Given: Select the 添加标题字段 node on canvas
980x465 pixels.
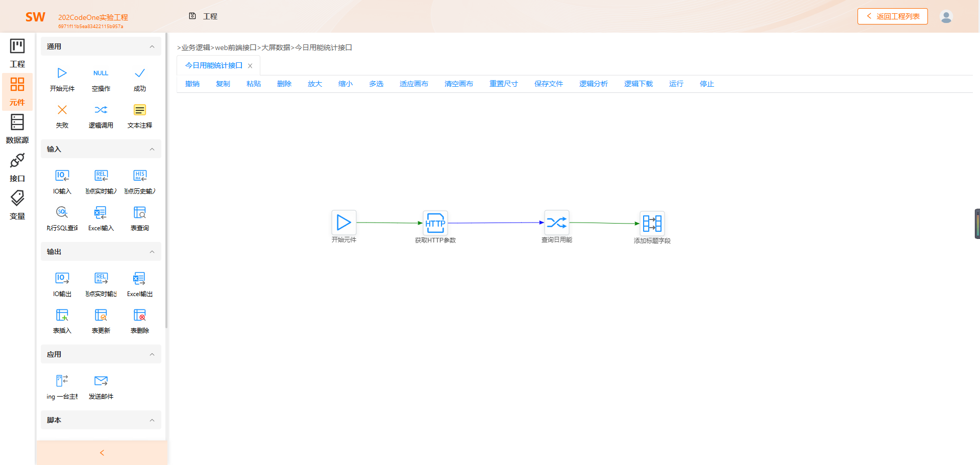Looking at the screenshot, I should (652, 224).
